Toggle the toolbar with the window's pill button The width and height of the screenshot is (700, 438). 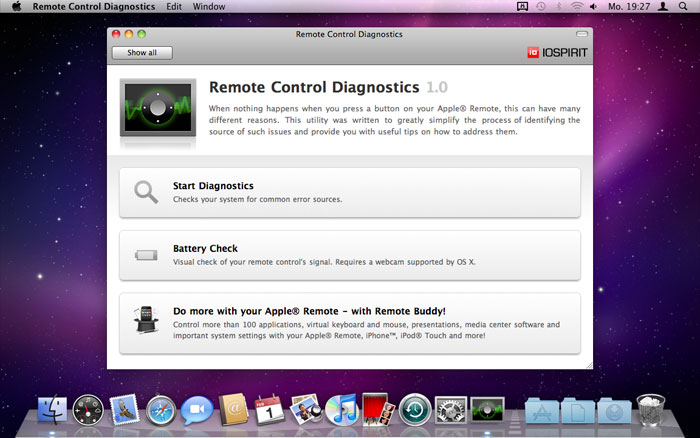(582, 34)
